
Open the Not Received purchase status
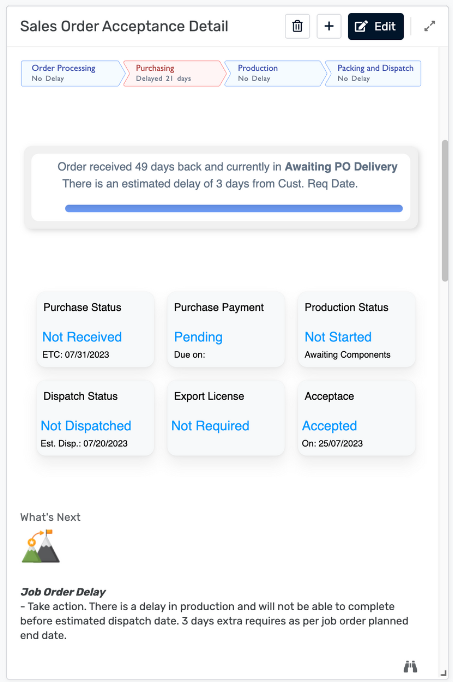click(x=82, y=337)
